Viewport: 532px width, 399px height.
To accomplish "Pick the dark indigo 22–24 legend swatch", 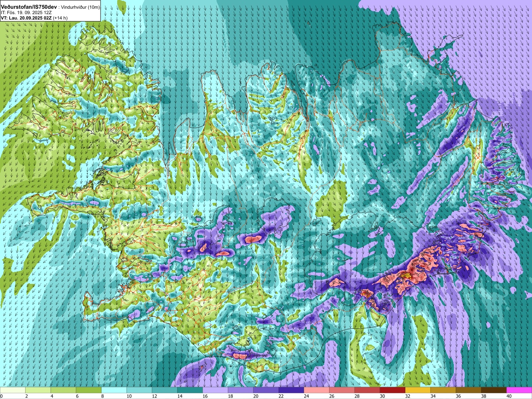I will (291, 390).
